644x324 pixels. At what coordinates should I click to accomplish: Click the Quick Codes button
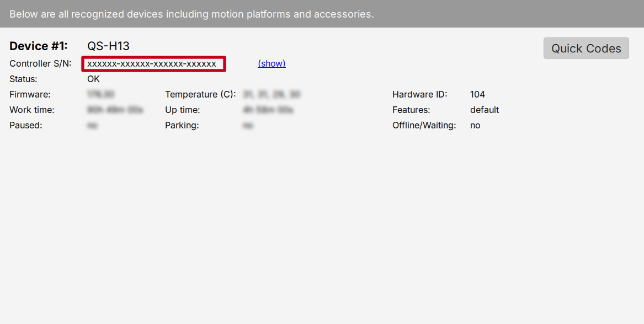pos(586,48)
